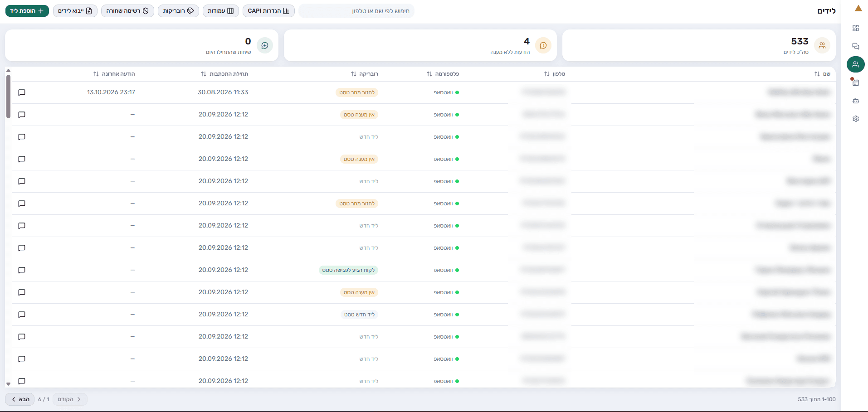This screenshot has width=868, height=412.
Task: Select the leads people icon in sidebar
Action: click(855, 64)
